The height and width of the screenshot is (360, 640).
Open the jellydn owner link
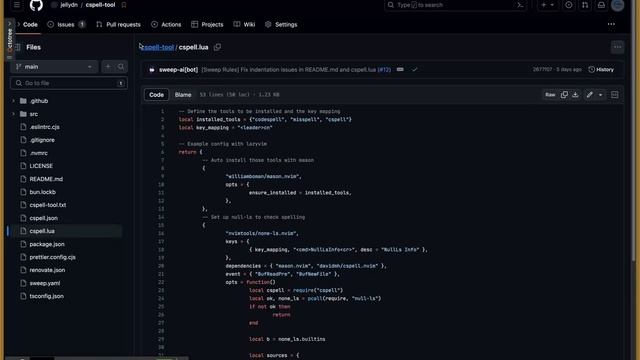(x=69, y=5)
